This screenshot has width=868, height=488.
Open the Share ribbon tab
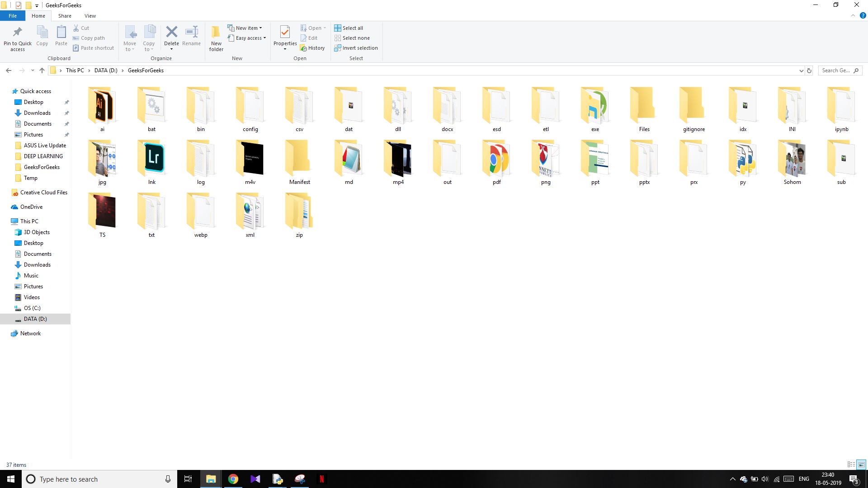pyautogui.click(x=65, y=15)
